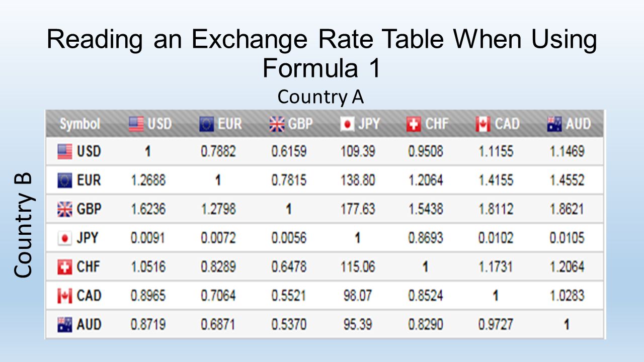Click the 0.8524 value in the CAD row

[426, 296]
